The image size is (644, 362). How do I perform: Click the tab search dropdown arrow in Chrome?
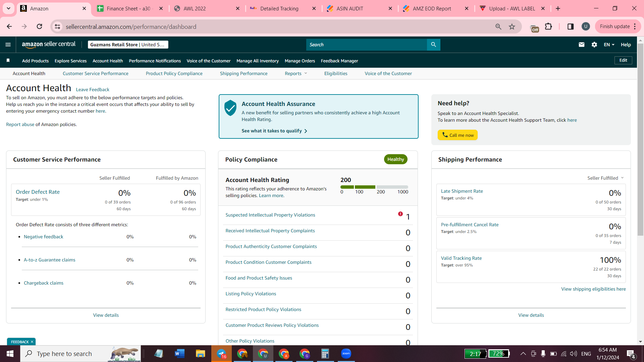click(8, 8)
